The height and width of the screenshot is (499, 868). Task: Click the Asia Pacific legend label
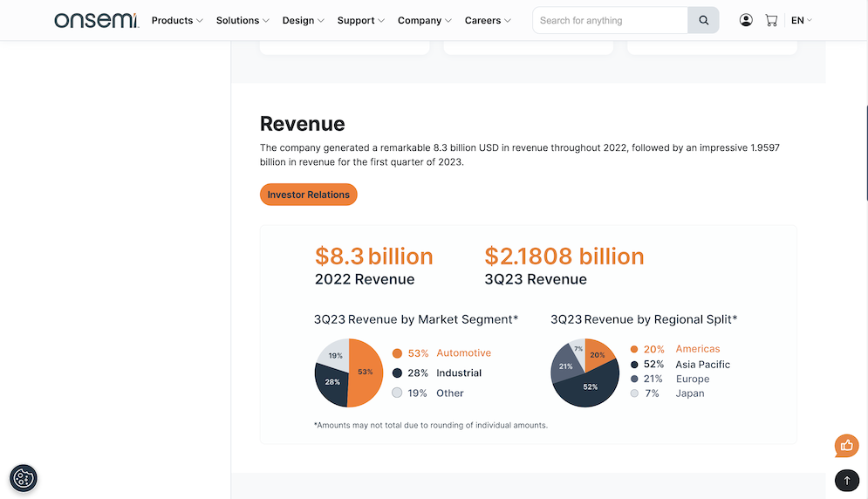(702, 365)
